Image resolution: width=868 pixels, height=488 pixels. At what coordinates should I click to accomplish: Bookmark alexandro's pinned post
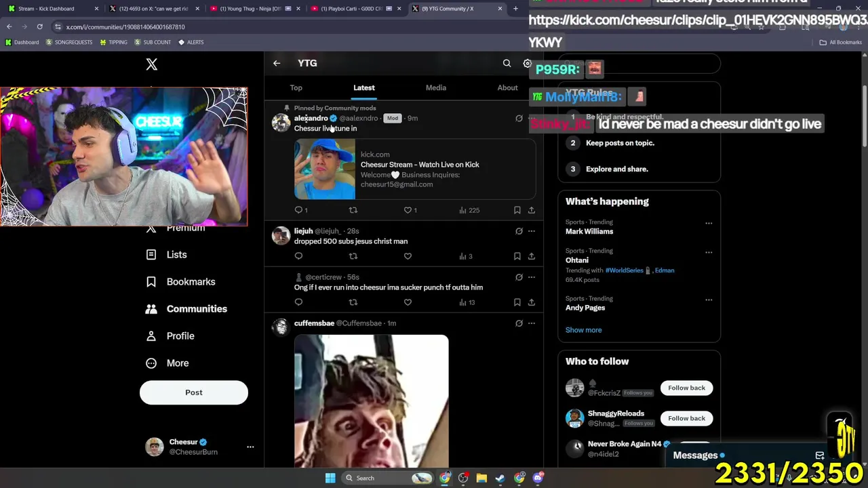coord(517,210)
